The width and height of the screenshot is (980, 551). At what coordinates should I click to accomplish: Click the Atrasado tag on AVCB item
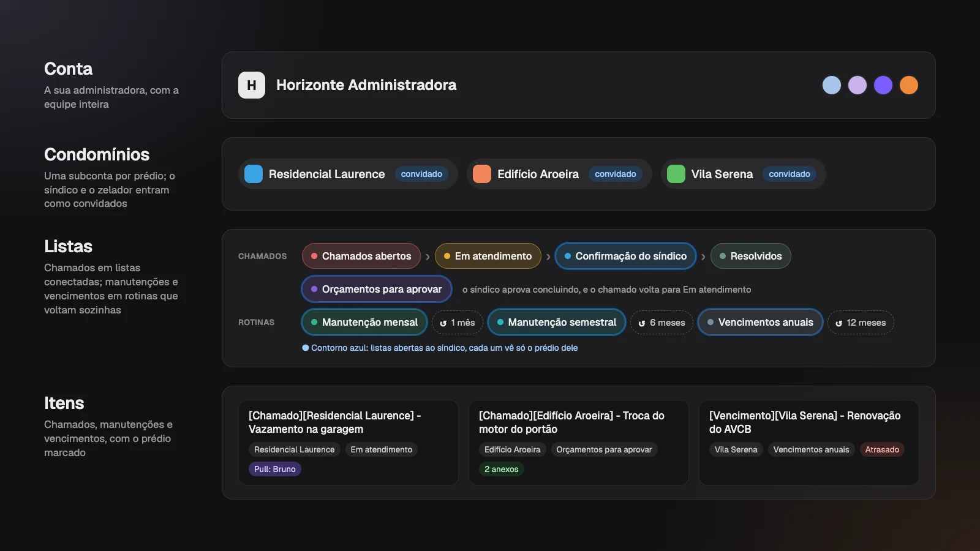click(x=882, y=449)
